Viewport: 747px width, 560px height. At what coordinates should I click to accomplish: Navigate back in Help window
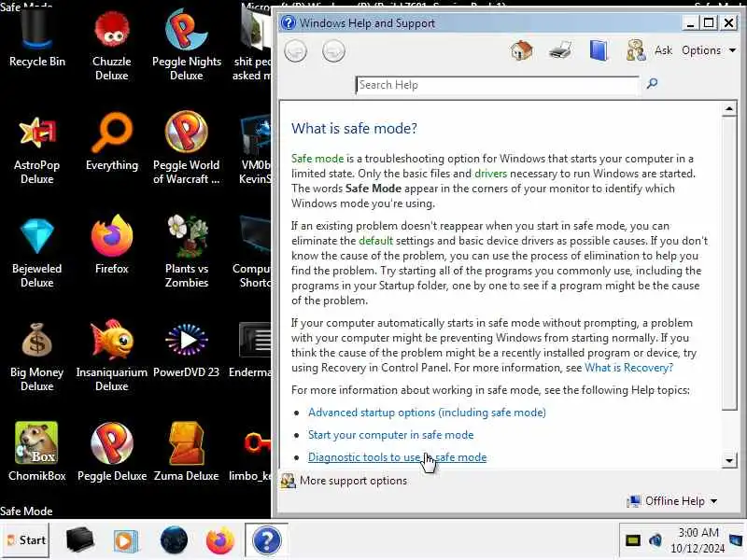point(295,51)
